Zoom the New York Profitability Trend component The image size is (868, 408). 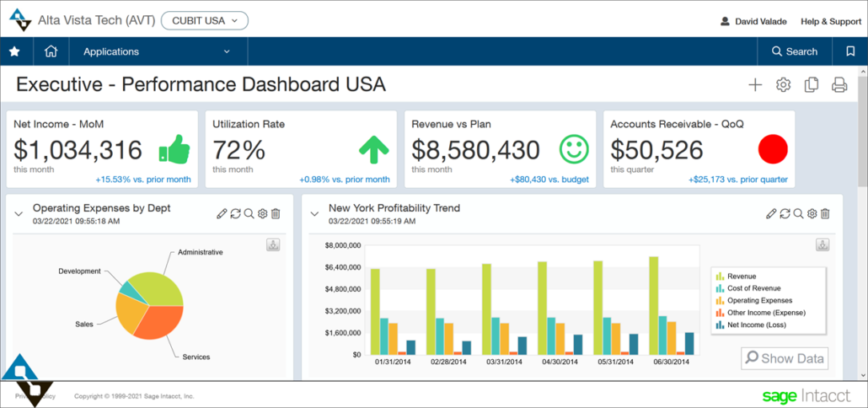point(798,213)
